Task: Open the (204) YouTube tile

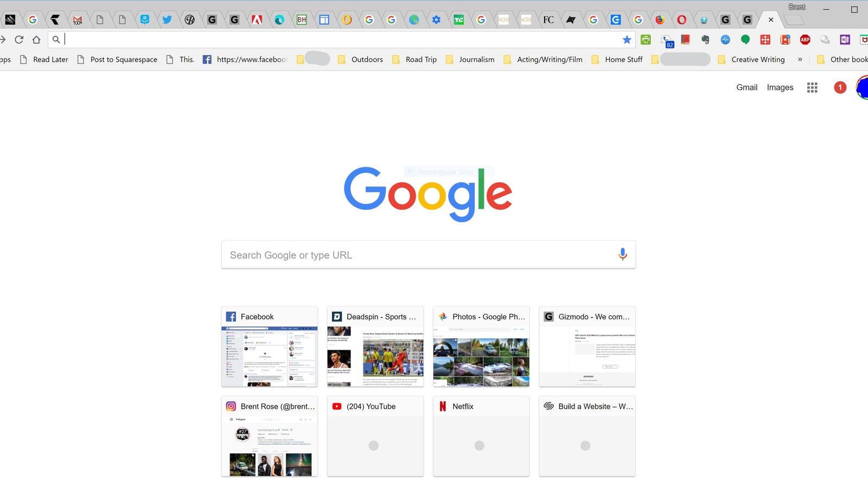Action: click(375, 436)
